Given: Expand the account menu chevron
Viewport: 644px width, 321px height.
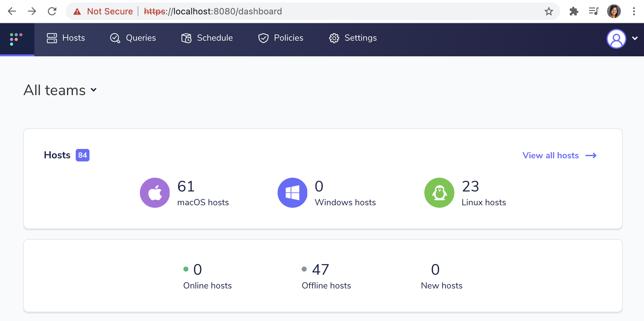Looking at the screenshot, I should 635,38.
